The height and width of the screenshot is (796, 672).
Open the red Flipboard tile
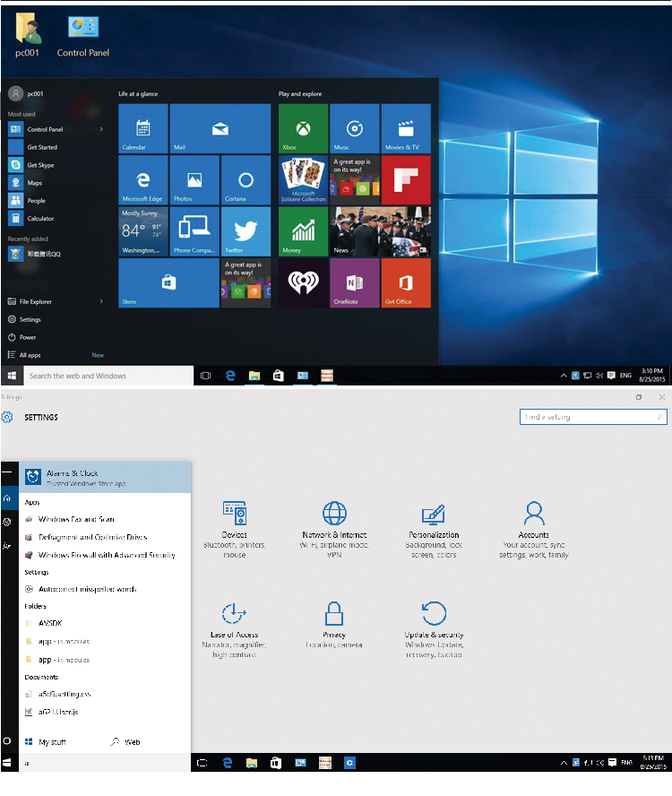click(x=406, y=179)
